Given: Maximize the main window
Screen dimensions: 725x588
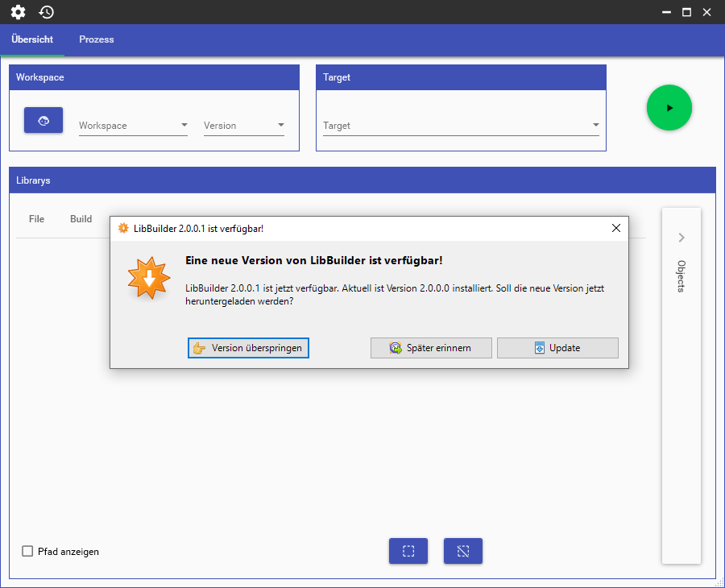Looking at the screenshot, I should point(686,12).
